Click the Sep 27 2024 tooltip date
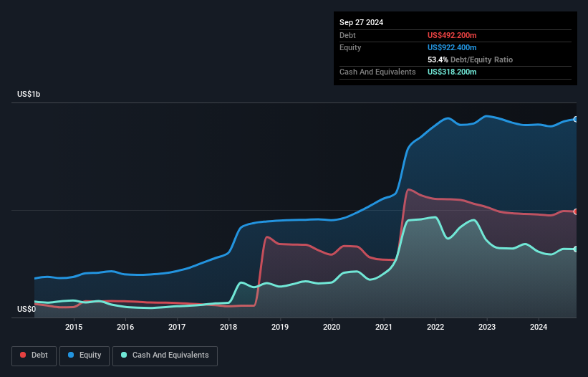Image resolution: width=588 pixels, height=377 pixels. [x=361, y=22]
